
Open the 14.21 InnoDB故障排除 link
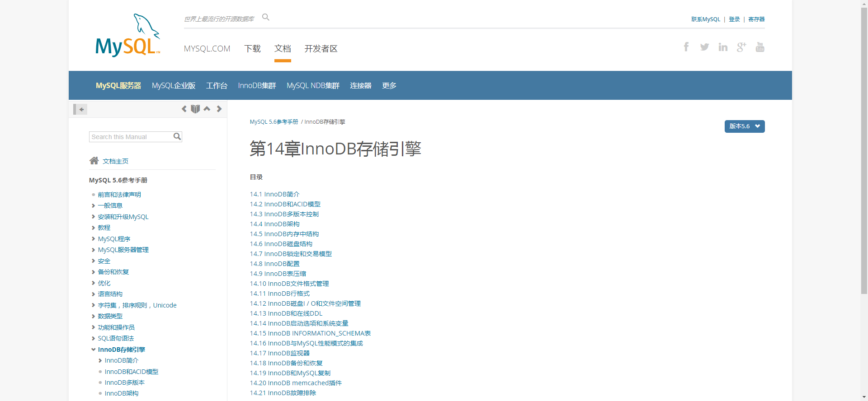tap(283, 393)
